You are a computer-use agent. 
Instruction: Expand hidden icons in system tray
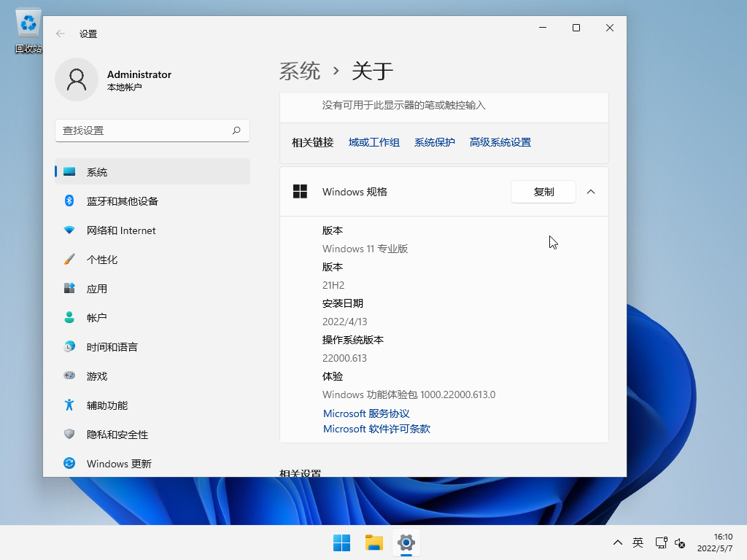(x=617, y=542)
